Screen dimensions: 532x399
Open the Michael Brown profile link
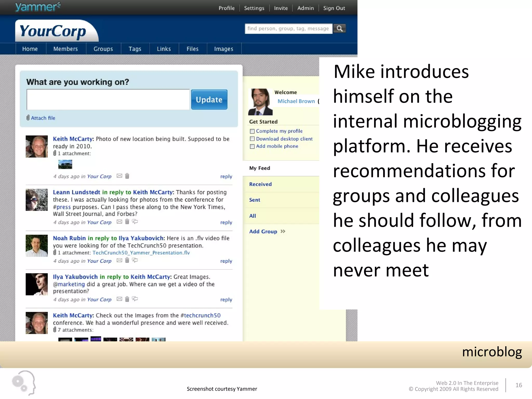pos(296,101)
